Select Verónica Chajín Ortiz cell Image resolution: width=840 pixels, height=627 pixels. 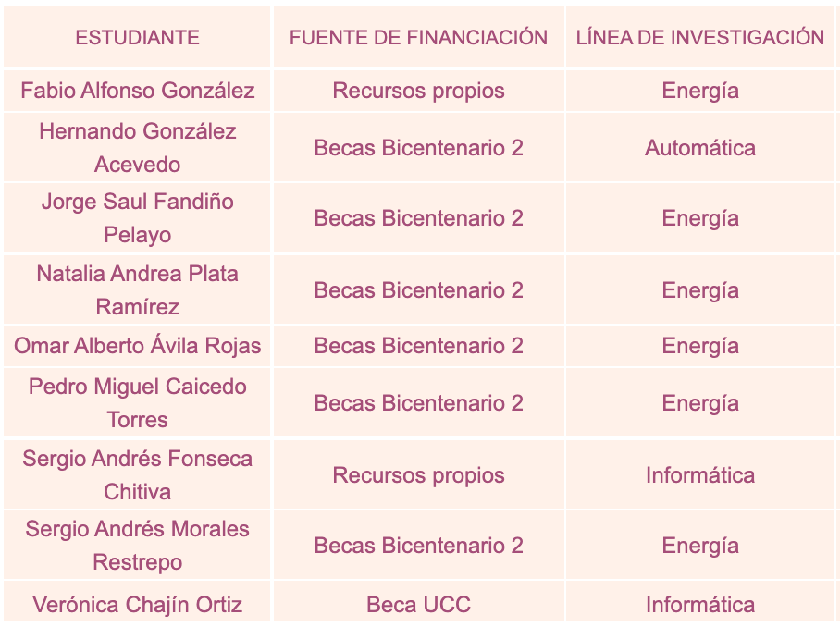click(137, 605)
